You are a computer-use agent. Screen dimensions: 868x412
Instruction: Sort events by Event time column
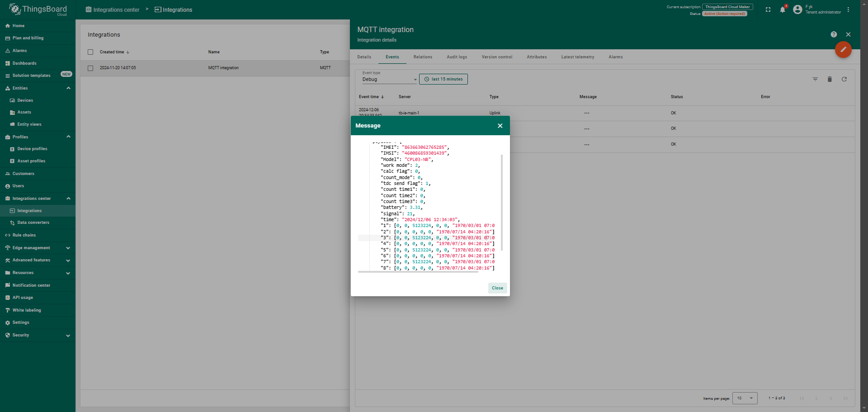tap(372, 97)
